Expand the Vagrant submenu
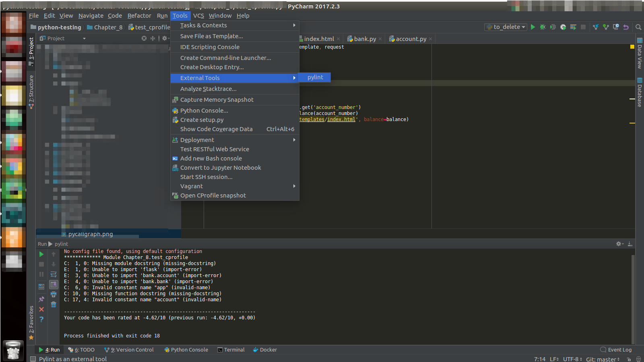 (235, 186)
